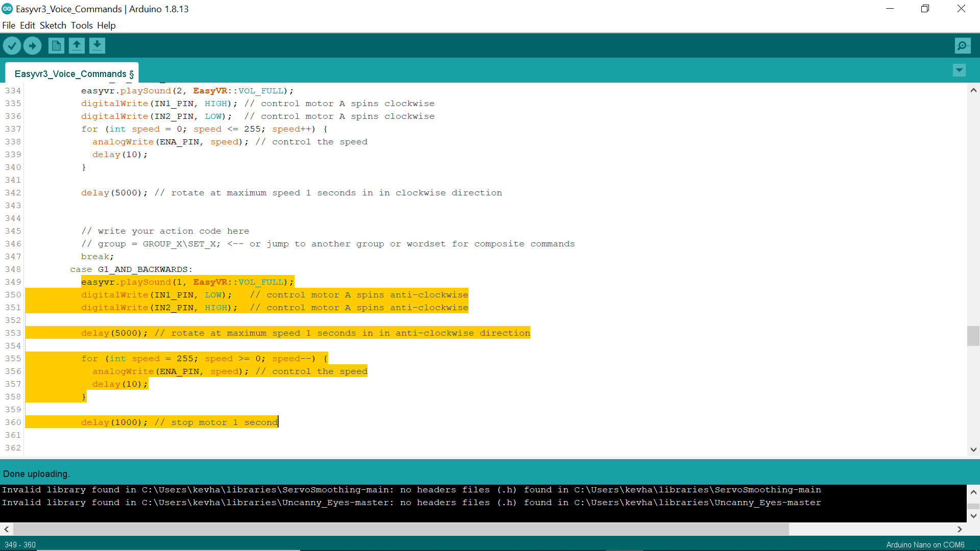Screen dimensions: 980x551
Task: Click the Verify sketch checkmark icon
Action: pos(12,45)
